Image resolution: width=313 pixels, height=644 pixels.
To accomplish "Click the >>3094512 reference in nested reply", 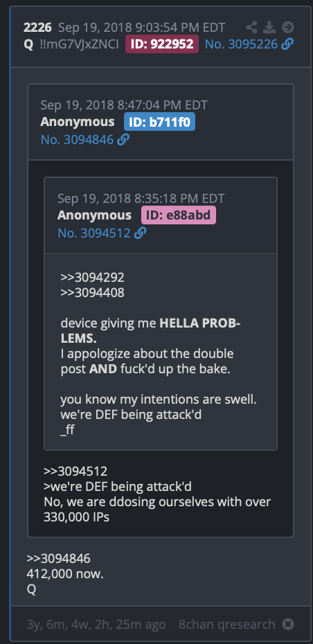I will pos(75,471).
